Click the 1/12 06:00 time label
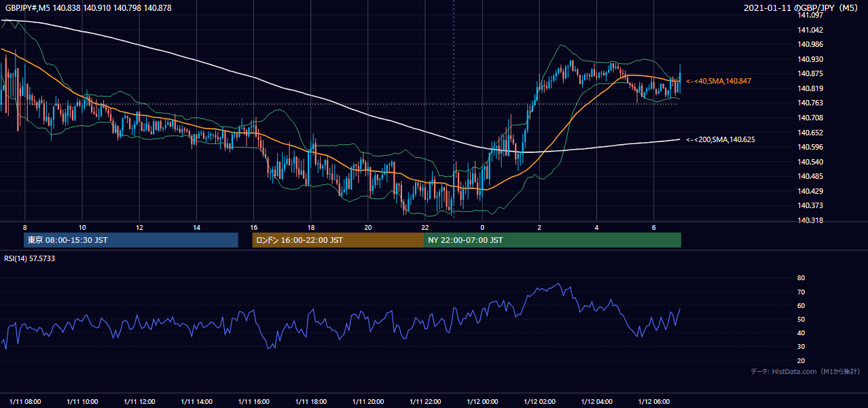 654,401
